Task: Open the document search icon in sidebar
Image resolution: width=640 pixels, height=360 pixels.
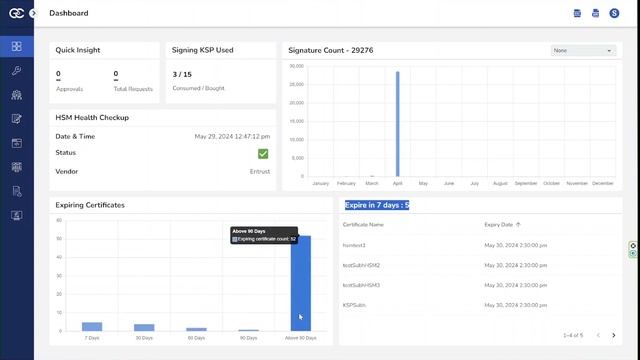Action: [17, 191]
